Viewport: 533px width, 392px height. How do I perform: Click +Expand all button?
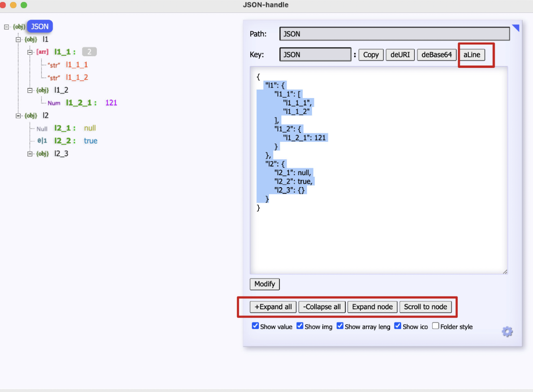273,307
